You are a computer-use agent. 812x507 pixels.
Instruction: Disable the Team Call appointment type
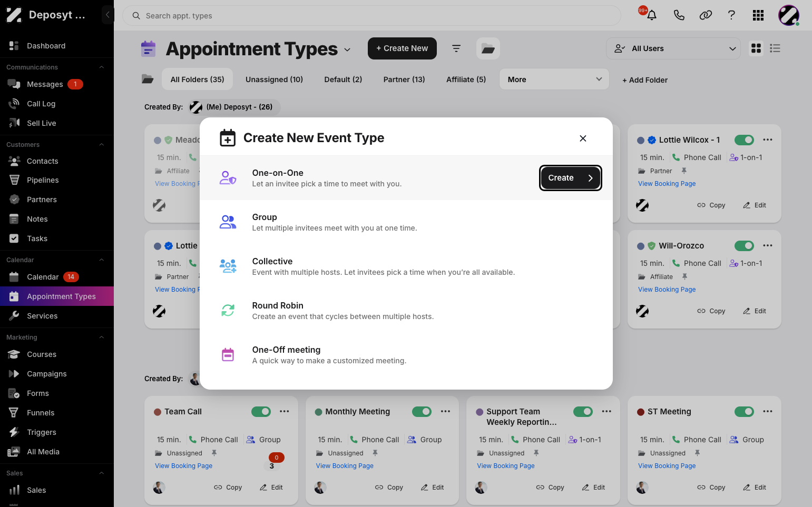click(x=261, y=412)
